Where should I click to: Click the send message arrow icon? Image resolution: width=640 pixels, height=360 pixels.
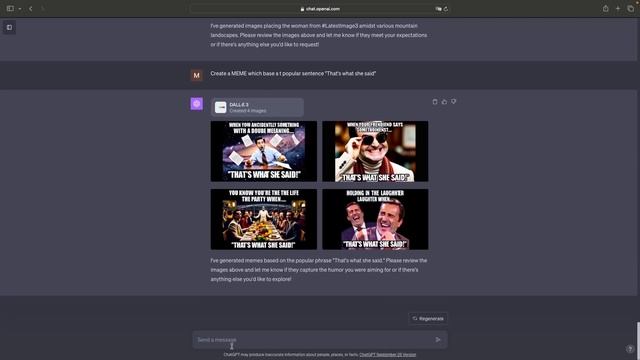point(438,340)
